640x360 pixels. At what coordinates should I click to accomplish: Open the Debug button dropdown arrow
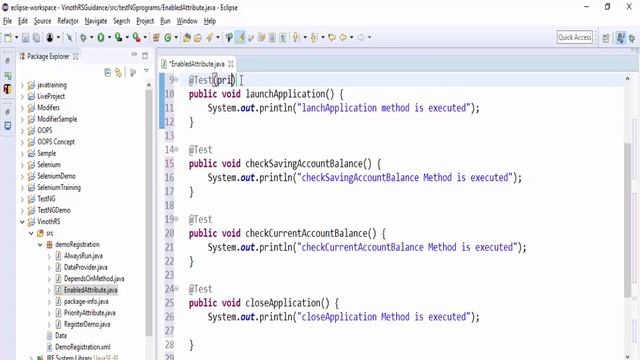click(91, 38)
